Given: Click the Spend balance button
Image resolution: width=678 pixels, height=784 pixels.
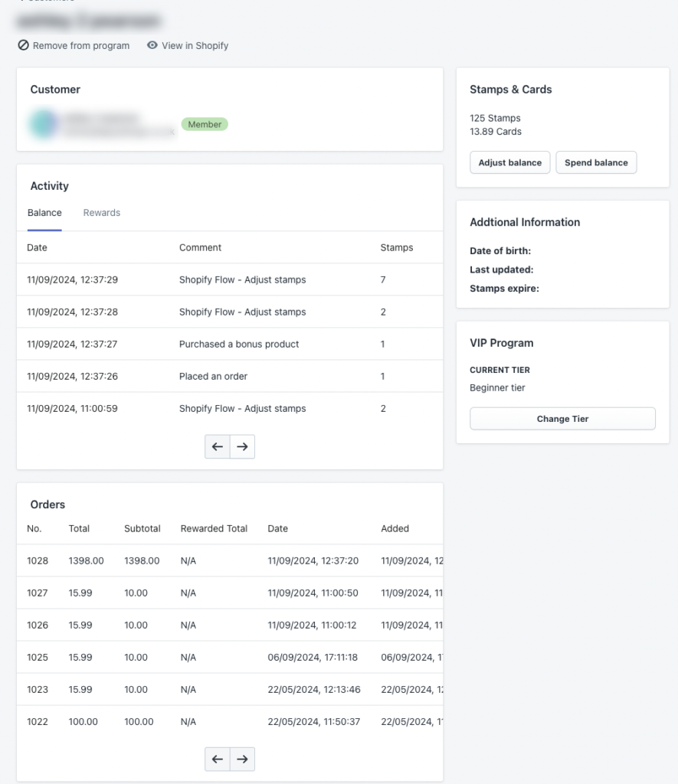Looking at the screenshot, I should click(x=596, y=162).
